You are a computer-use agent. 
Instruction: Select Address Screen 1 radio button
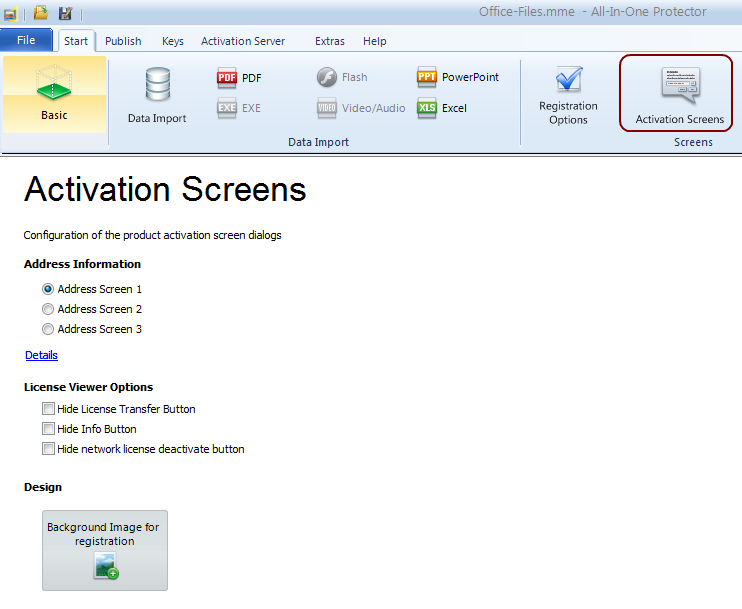point(48,289)
